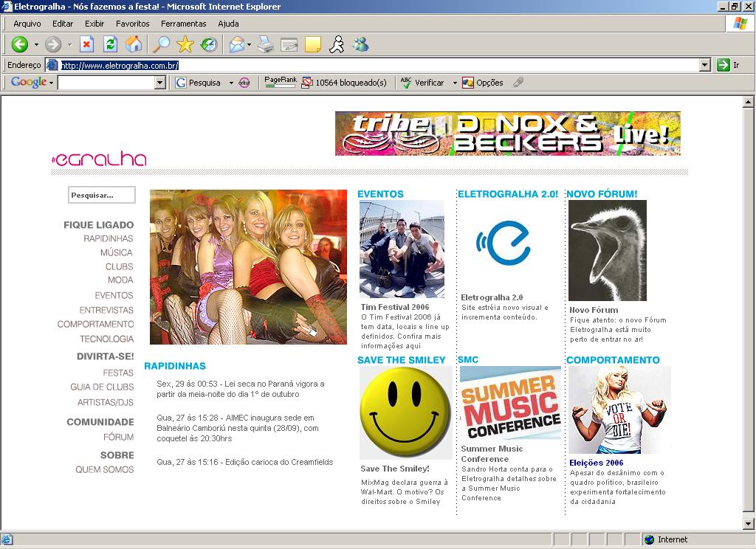The width and height of the screenshot is (756, 549).
Task: Go to the Home page icon
Action: [x=134, y=45]
